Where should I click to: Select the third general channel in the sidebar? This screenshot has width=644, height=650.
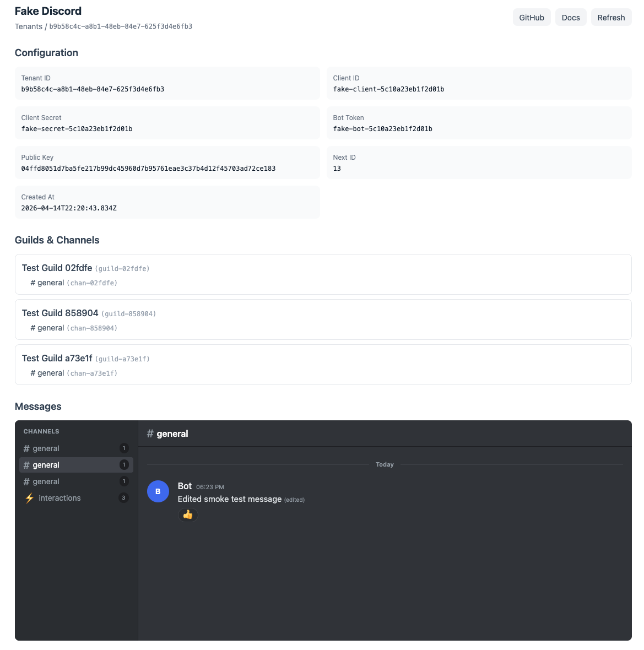pyautogui.click(x=46, y=481)
